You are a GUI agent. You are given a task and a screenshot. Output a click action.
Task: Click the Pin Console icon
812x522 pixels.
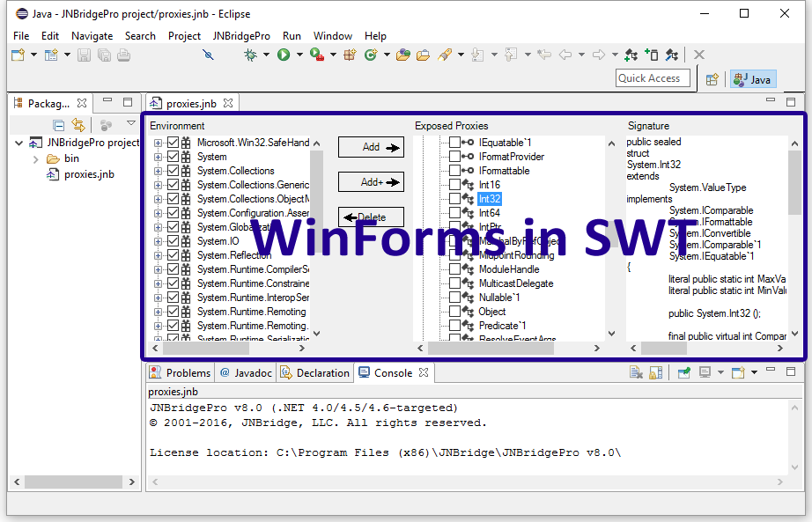click(684, 373)
